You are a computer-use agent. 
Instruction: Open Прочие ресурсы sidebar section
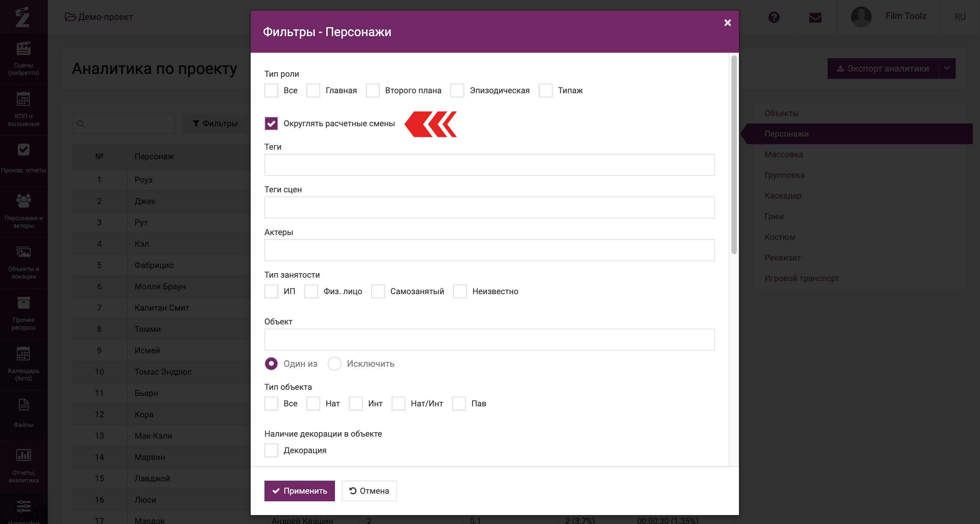pos(24,313)
